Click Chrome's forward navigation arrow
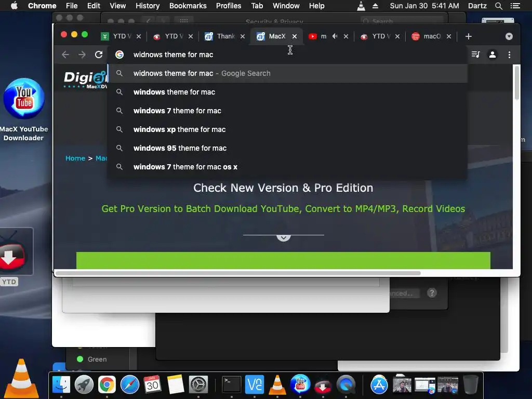532x399 pixels. [x=82, y=55]
